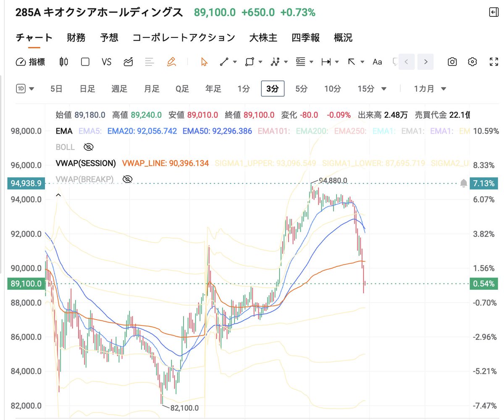504x420 pixels.
Task: Toggle the EMA200 line label
Action: (312, 131)
